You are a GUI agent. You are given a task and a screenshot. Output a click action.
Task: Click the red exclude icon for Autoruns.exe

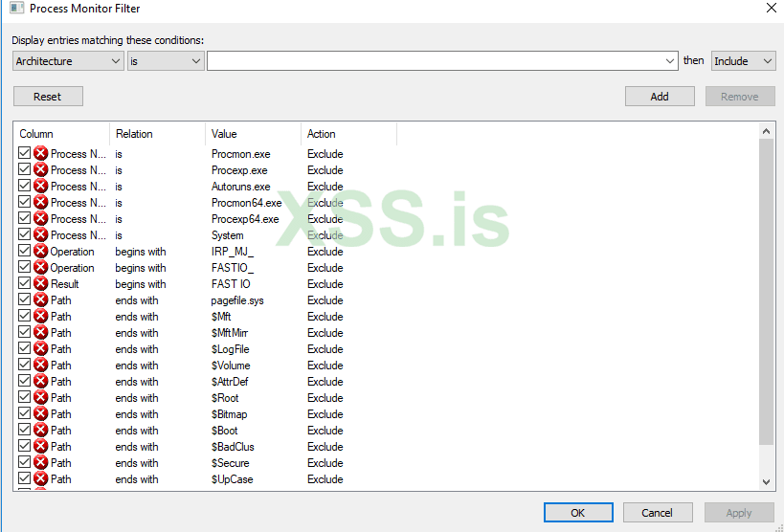coord(40,186)
